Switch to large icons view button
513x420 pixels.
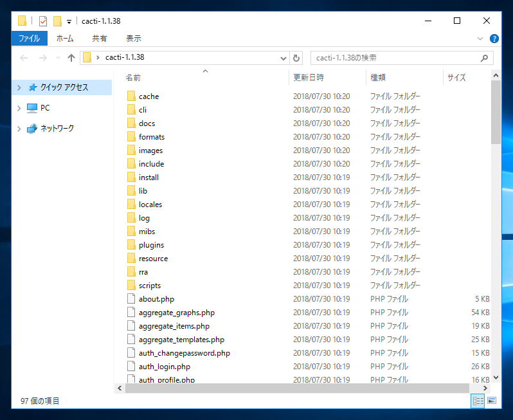pyautogui.click(x=492, y=401)
